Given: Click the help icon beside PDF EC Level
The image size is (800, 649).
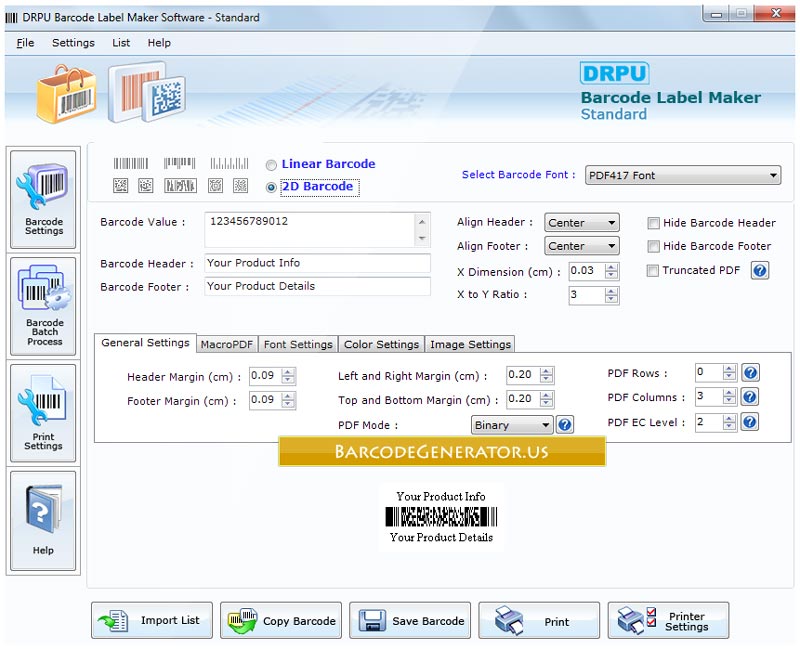Looking at the screenshot, I should 750,421.
